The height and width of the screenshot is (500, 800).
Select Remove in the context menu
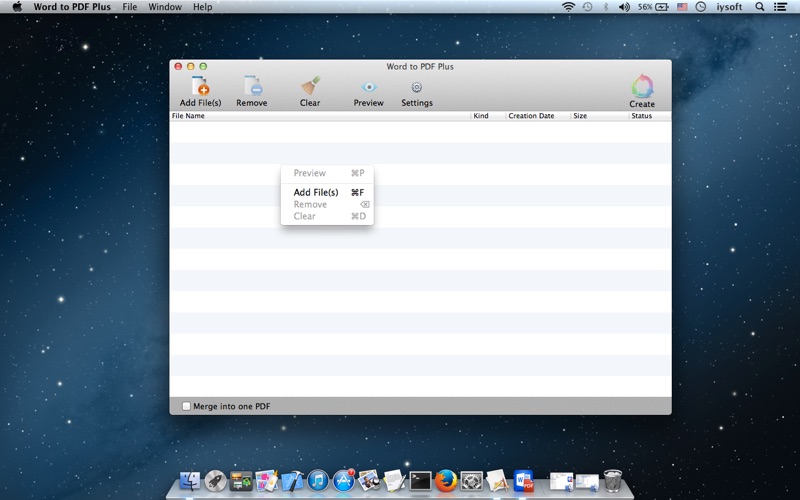tap(327, 204)
